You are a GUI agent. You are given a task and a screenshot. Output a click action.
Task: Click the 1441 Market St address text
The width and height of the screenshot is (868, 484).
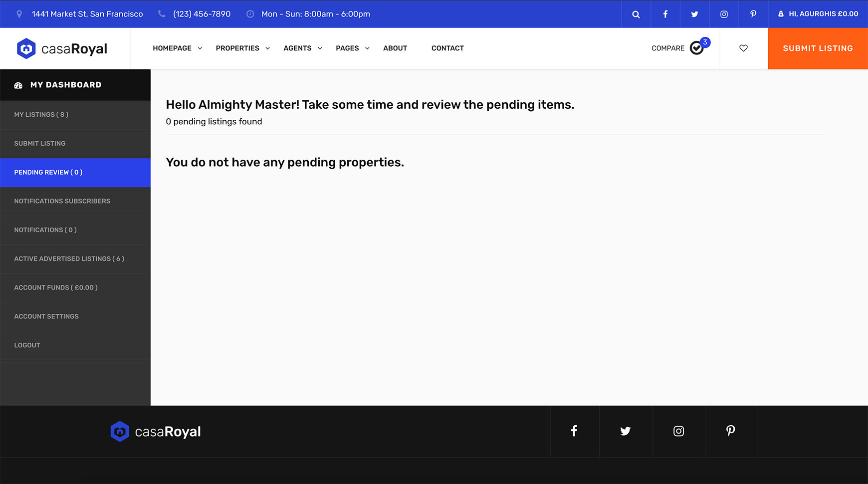87,14
